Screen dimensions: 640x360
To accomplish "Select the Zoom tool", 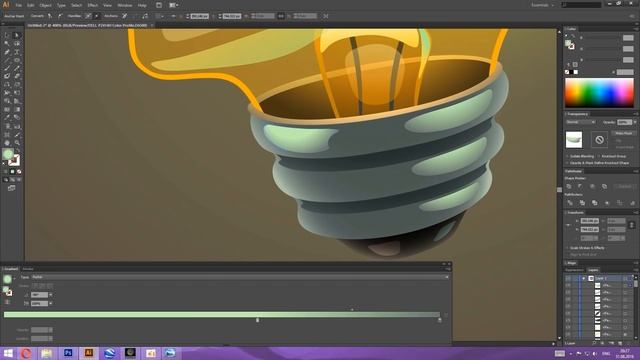I will point(17,143).
